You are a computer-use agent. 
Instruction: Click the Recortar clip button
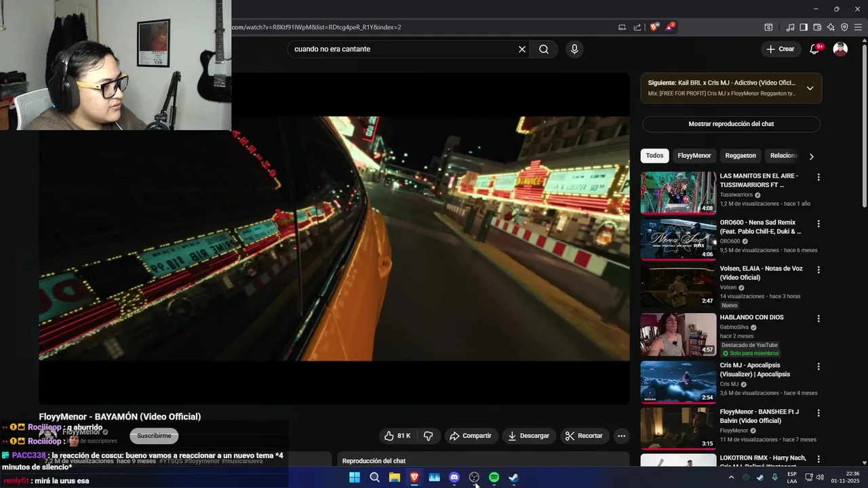[x=584, y=436]
